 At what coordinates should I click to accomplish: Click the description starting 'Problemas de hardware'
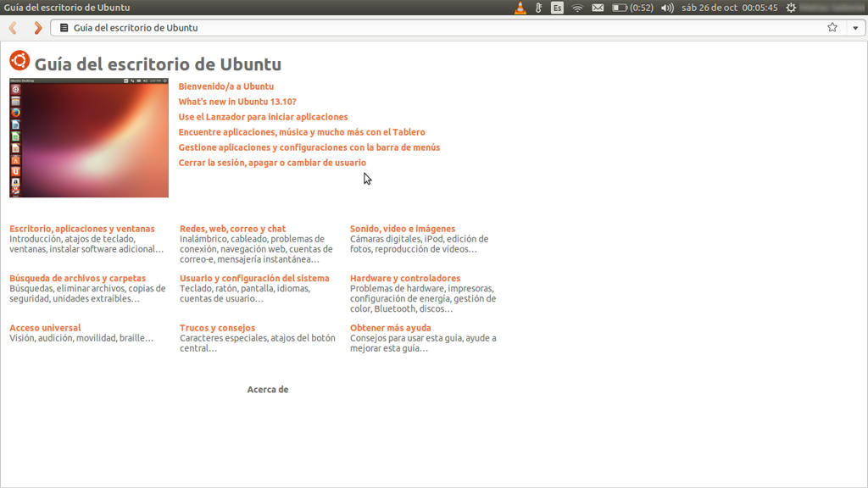[423, 299]
